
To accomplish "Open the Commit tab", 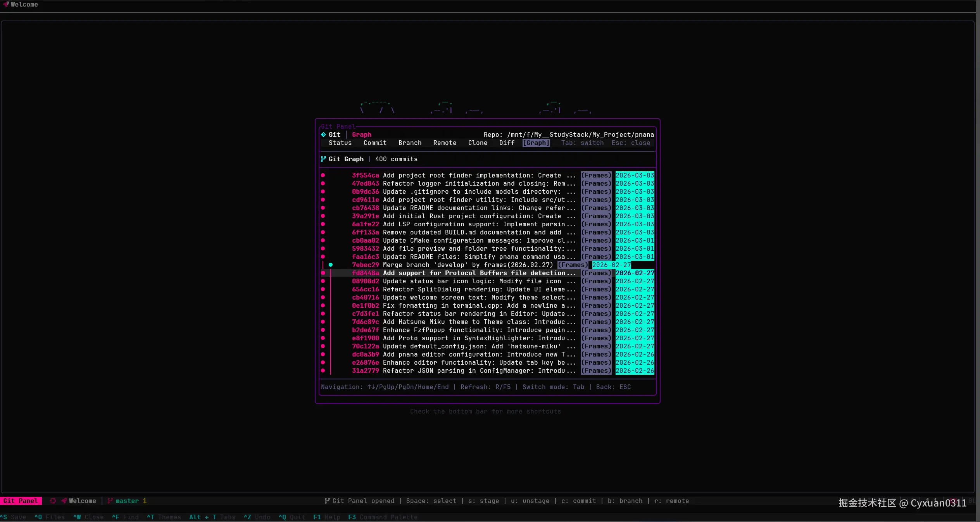I will pos(375,143).
